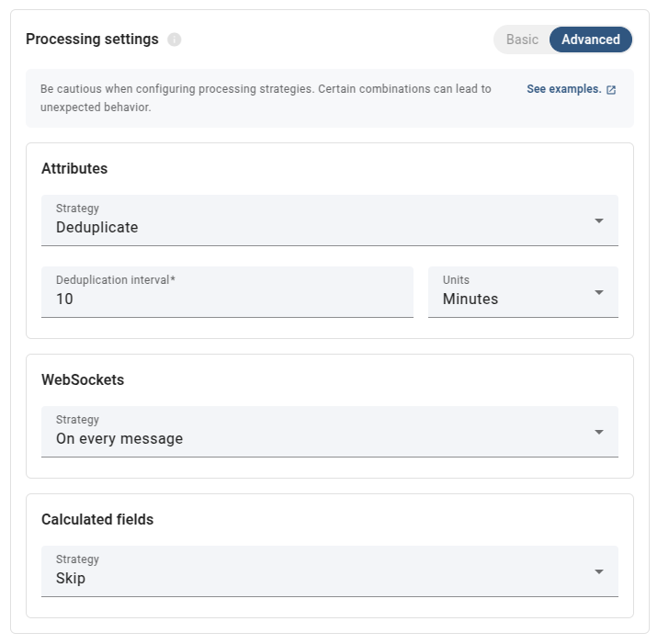
Task: Click into the Deduplication interval field
Action: point(227,299)
